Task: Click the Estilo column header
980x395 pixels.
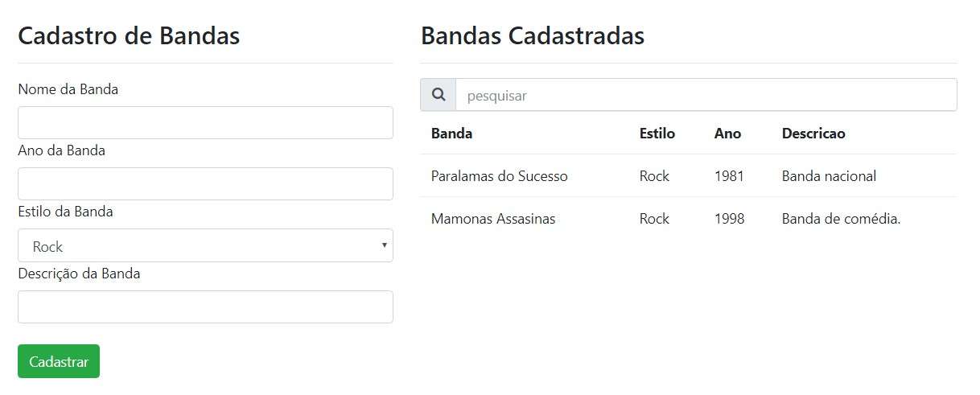Action: coord(657,134)
